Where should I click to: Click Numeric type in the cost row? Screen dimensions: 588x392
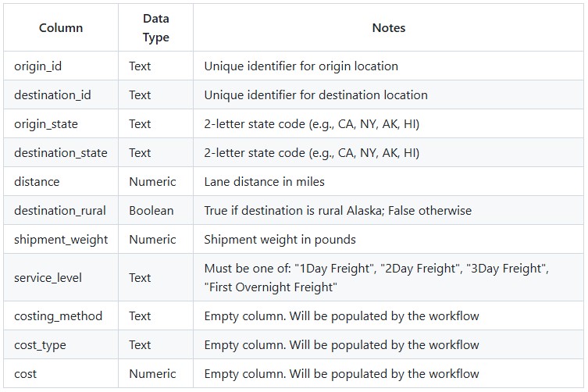[152, 373]
